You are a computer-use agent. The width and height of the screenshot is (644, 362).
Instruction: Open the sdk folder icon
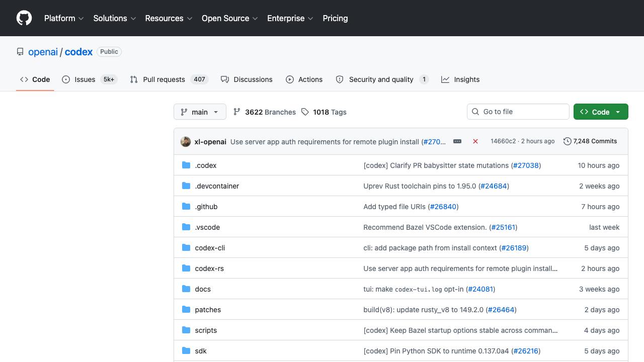tap(186, 351)
